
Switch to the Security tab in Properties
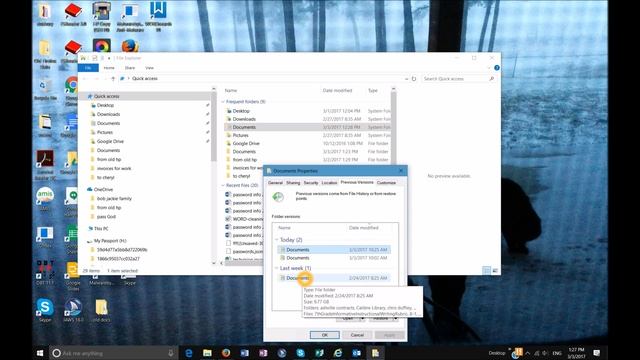click(311, 183)
